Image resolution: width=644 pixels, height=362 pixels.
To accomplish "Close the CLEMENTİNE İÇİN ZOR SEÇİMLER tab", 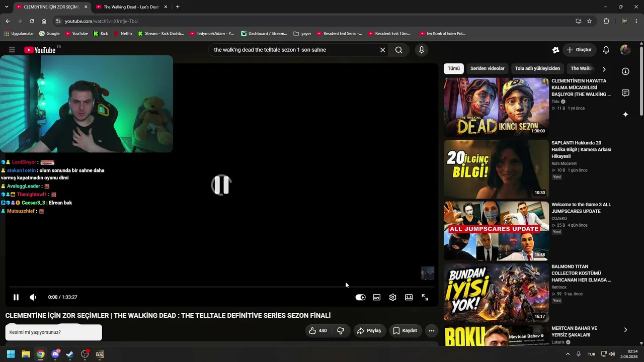I will point(86,7).
